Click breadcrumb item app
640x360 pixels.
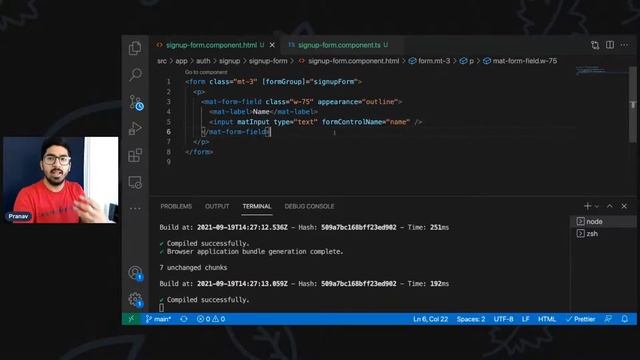pyautogui.click(x=181, y=61)
